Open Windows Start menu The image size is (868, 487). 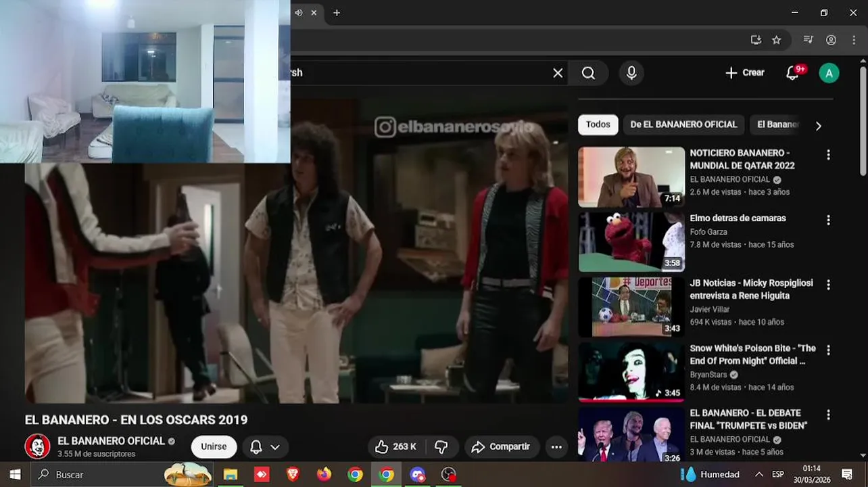pos(15,475)
